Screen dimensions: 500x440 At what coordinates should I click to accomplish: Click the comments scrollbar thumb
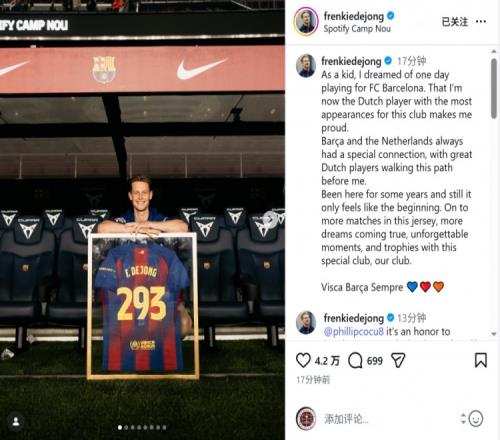[x=494, y=88]
